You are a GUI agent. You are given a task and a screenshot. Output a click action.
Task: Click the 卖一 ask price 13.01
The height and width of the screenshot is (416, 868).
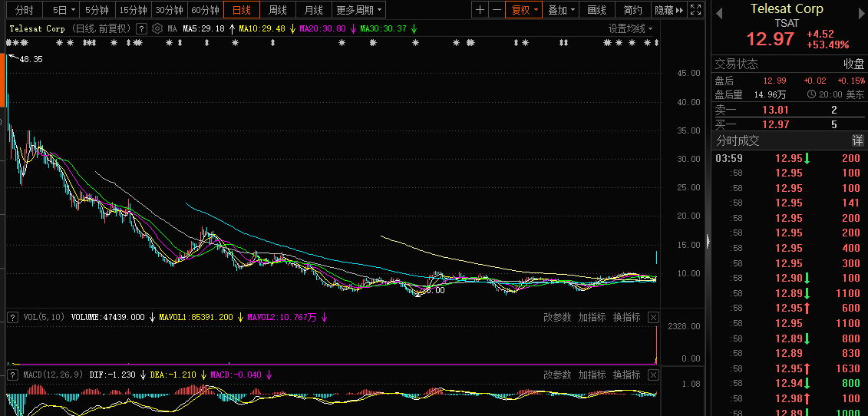(x=776, y=111)
